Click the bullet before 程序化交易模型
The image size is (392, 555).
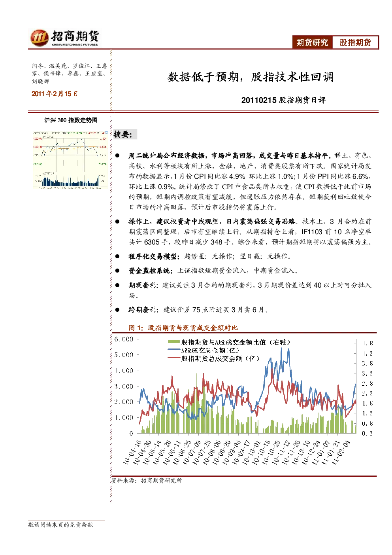tap(117, 256)
